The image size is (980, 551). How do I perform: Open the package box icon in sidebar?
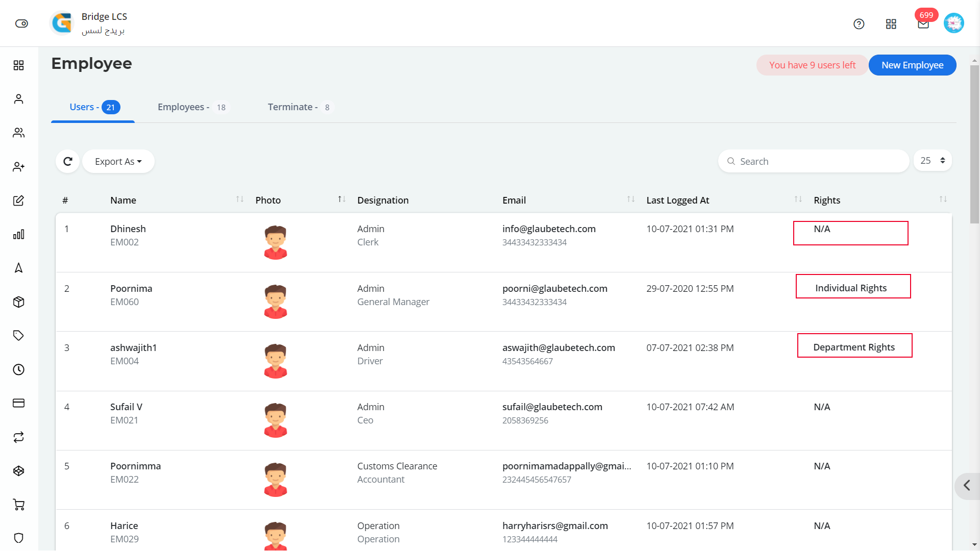pyautogui.click(x=19, y=302)
